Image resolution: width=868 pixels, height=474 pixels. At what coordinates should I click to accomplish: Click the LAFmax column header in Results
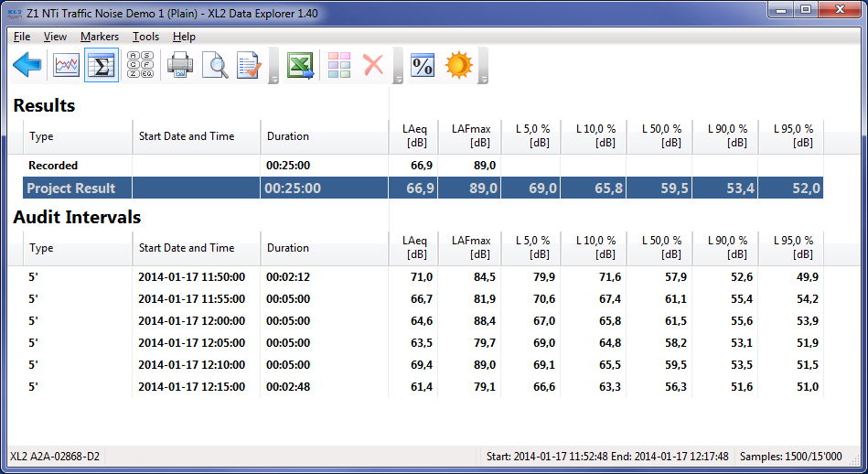[470, 136]
